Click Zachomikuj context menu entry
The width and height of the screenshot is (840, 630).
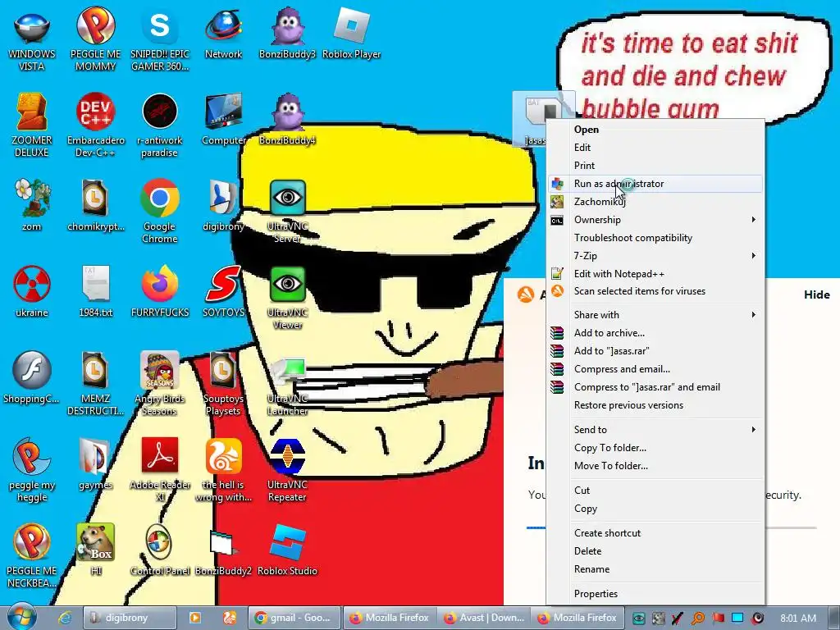[x=655, y=202]
